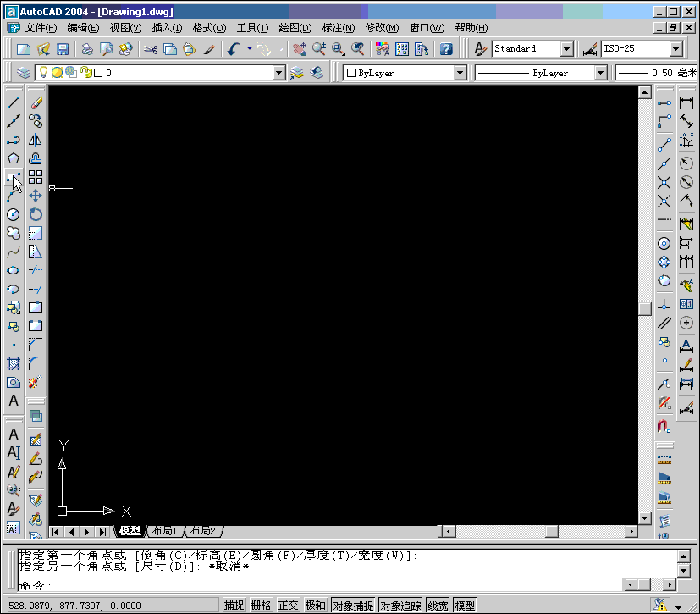Image resolution: width=700 pixels, height=614 pixels.
Task: Open the Standard text style dropdown
Action: pyautogui.click(x=567, y=48)
